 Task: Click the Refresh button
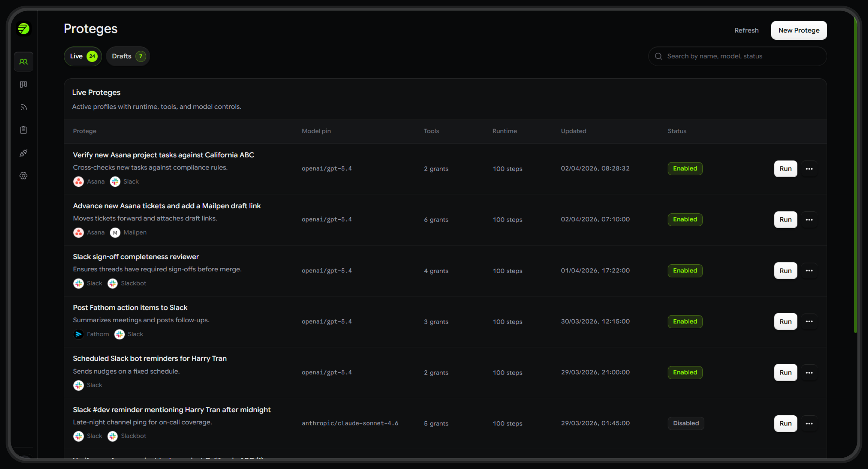point(746,30)
